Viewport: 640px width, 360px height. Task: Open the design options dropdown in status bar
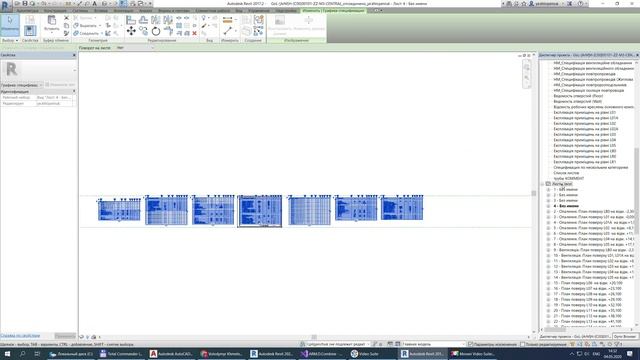tap(463, 344)
